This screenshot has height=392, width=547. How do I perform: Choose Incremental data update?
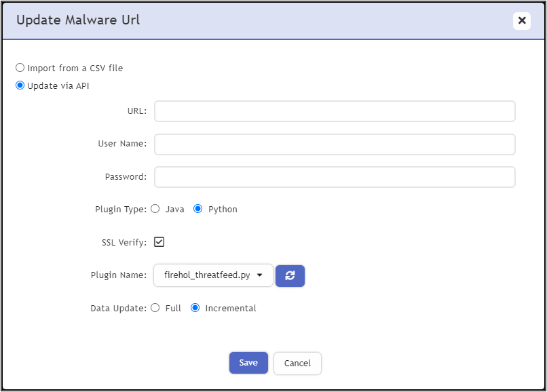tap(195, 308)
